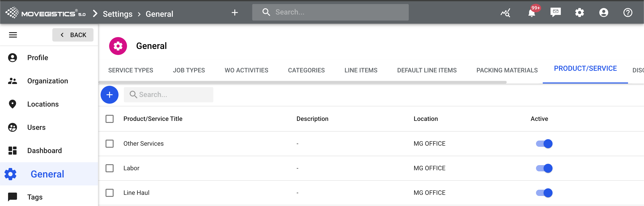The height and width of the screenshot is (206, 644).
Task: Turn off the Line Haul active toggle
Action: coord(544,193)
